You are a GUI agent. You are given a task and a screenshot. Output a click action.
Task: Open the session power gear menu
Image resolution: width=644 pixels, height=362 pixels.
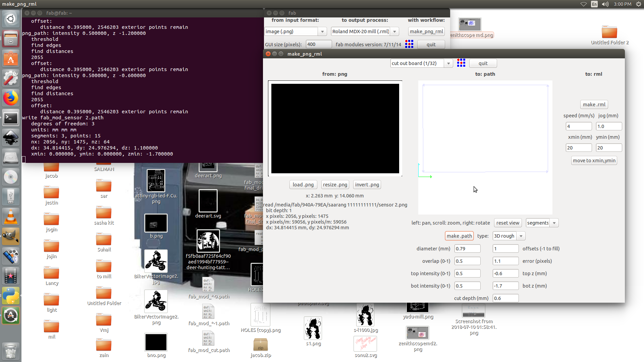(x=638, y=4)
